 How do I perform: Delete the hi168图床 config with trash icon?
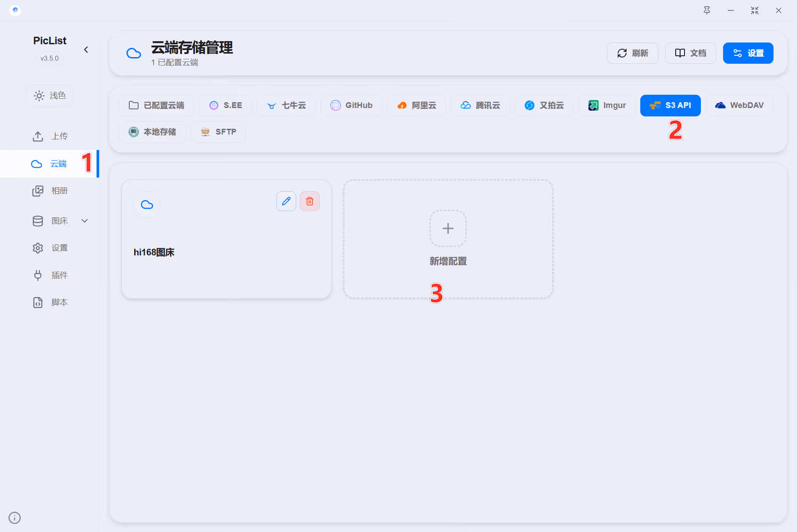click(x=310, y=201)
